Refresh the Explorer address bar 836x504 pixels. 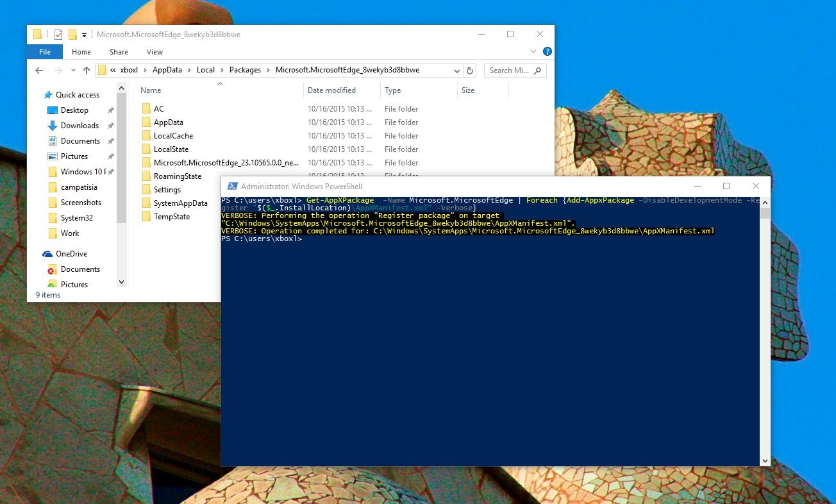click(x=470, y=71)
